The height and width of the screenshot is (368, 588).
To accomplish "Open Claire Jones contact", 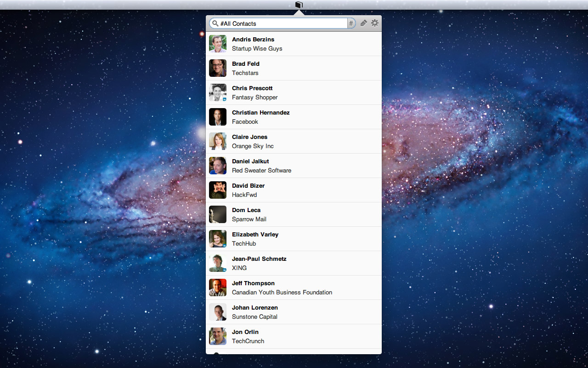I will coord(294,141).
